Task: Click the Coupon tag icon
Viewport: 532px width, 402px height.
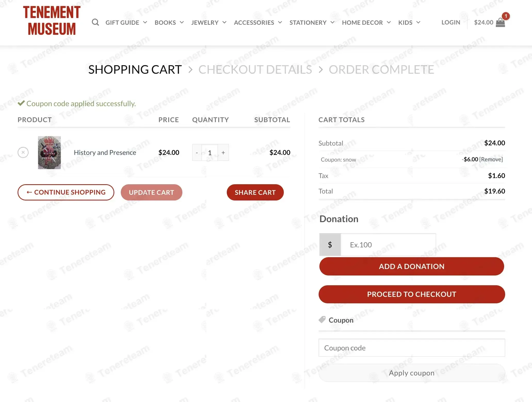Action: point(322,320)
